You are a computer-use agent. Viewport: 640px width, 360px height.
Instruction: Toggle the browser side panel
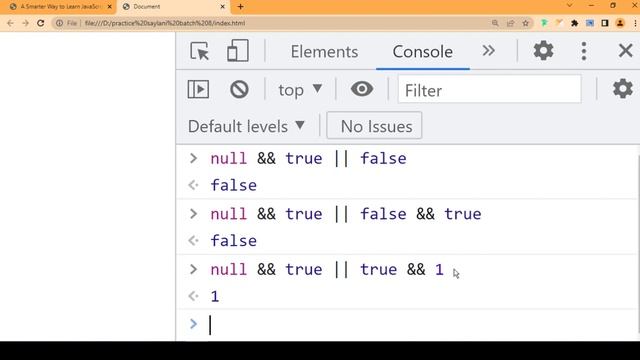coord(605,23)
